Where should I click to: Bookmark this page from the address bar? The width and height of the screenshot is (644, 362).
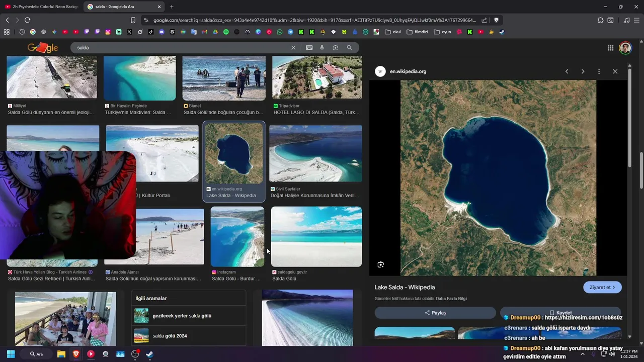133,20
